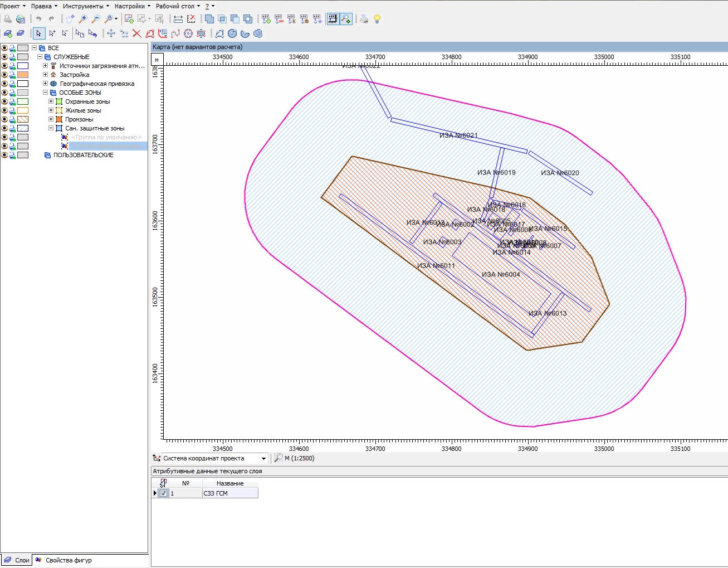Open the Инструменты menu

tap(85, 6)
